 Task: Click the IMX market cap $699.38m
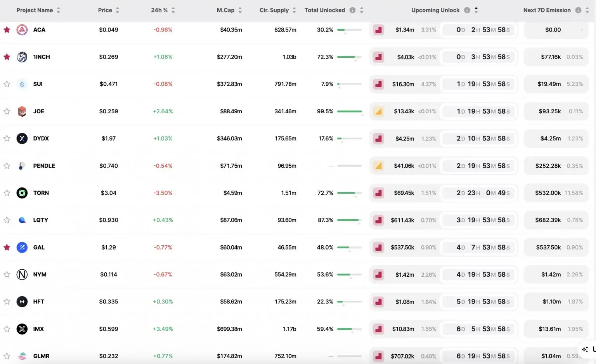point(229,329)
